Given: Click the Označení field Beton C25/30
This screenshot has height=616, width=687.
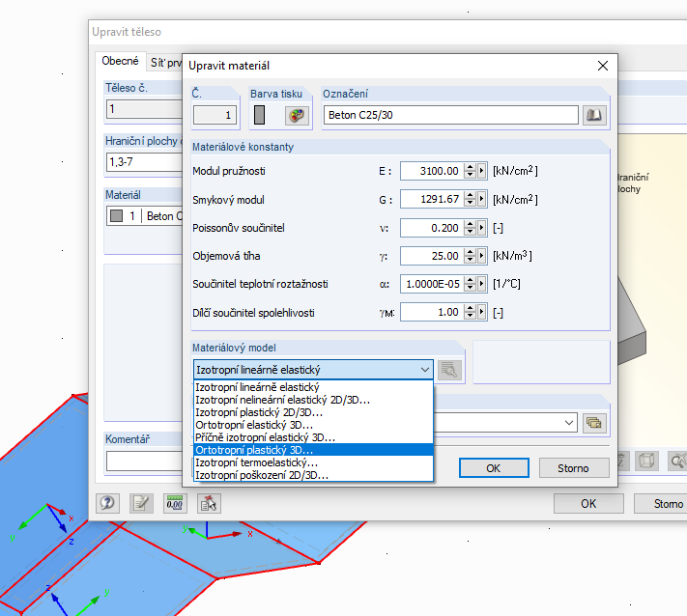Looking at the screenshot, I should point(451,115).
